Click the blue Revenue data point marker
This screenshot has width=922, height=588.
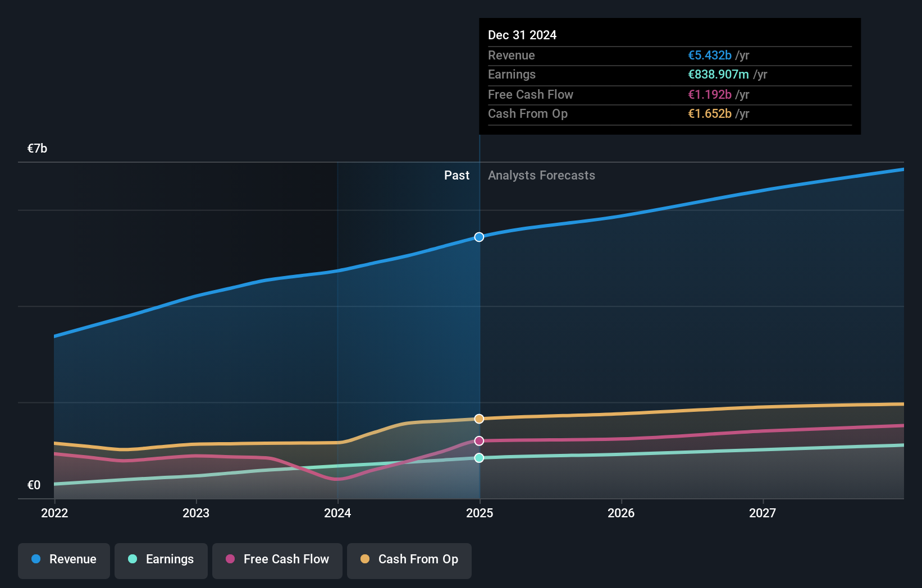[478, 237]
